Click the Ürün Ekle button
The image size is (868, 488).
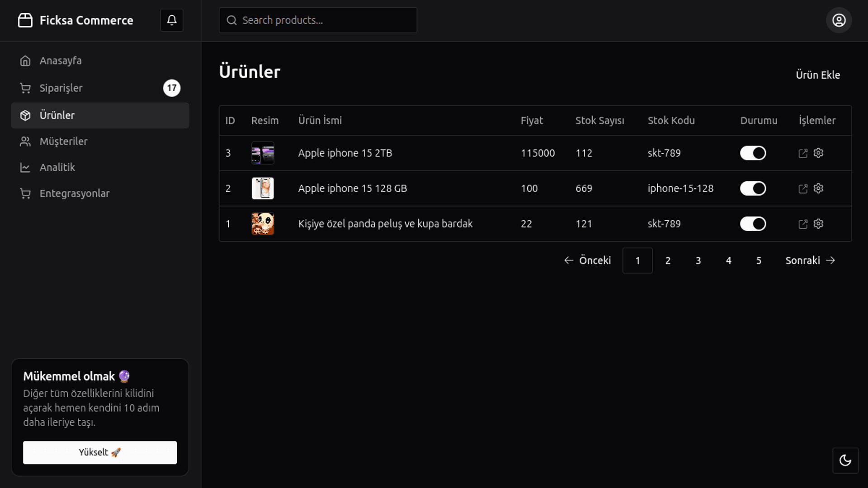pyautogui.click(x=817, y=75)
